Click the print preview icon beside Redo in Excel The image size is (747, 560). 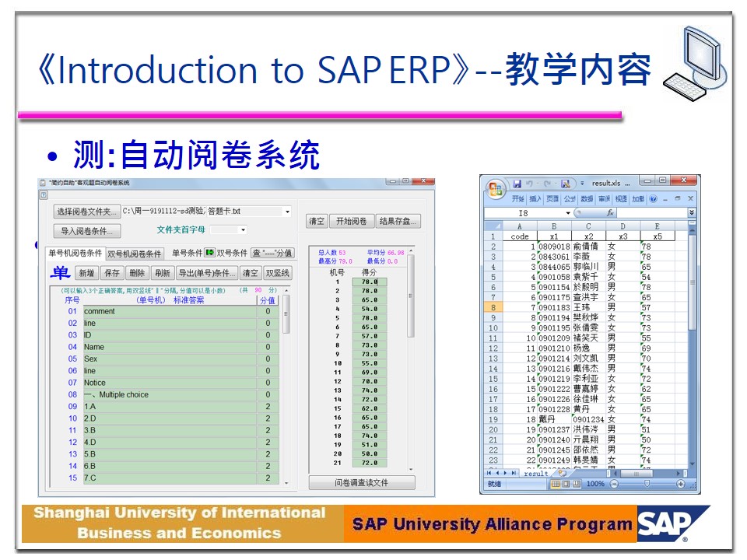pos(566,184)
